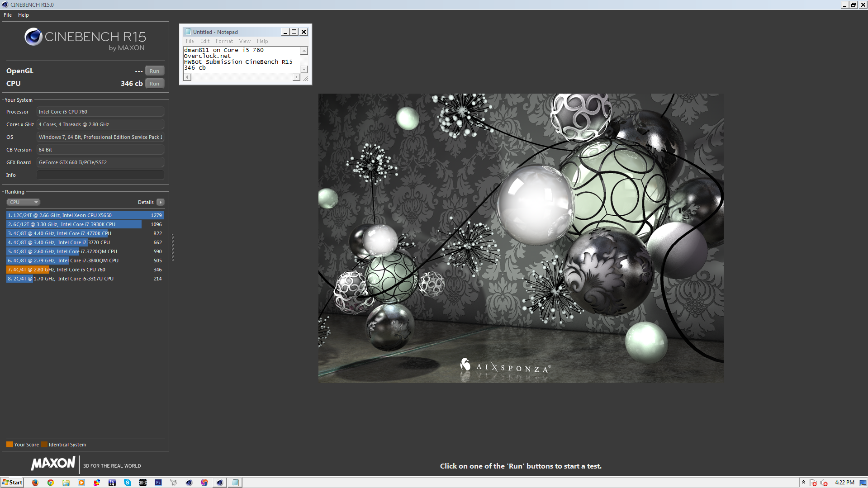Select the Core i7-3720QM ranking entry
This screenshot has height=488, width=868.
tap(85, 251)
